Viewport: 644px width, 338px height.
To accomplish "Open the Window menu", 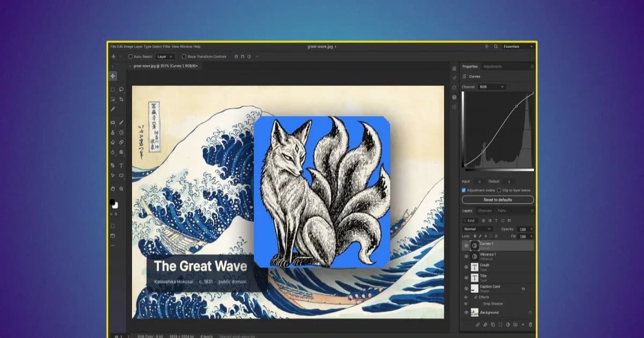I will coord(187,47).
